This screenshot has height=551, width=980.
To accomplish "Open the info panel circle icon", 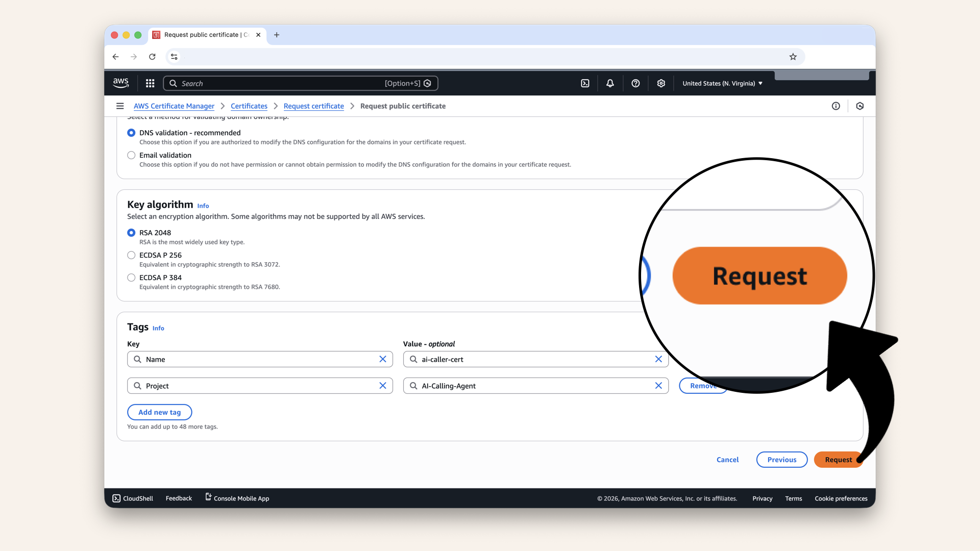I will [x=836, y=106].
